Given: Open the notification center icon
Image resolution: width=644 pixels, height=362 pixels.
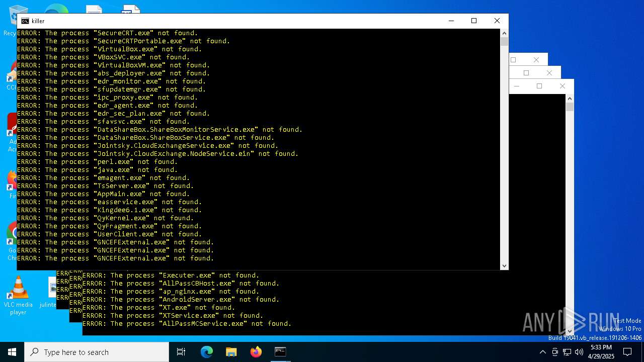Looking at the screenshot, I should (627, 352).
